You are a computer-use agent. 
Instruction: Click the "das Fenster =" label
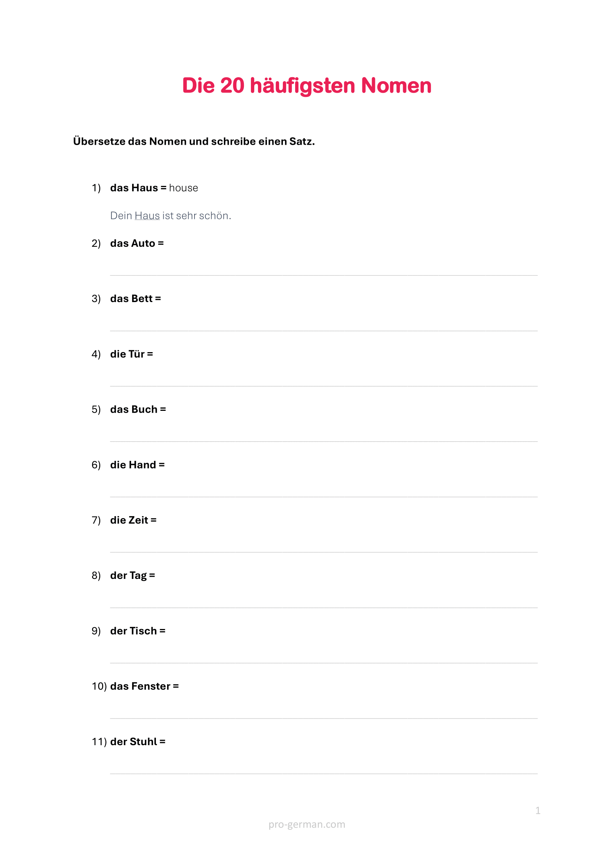coord(144,686)
